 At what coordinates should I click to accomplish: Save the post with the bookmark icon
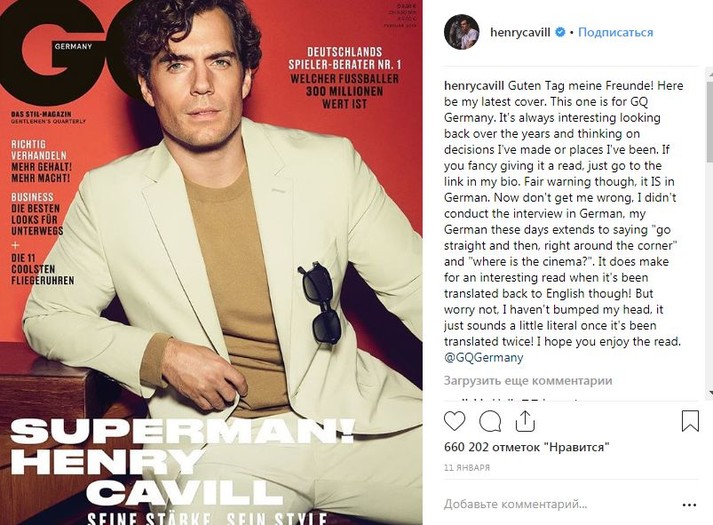(690, 421)
